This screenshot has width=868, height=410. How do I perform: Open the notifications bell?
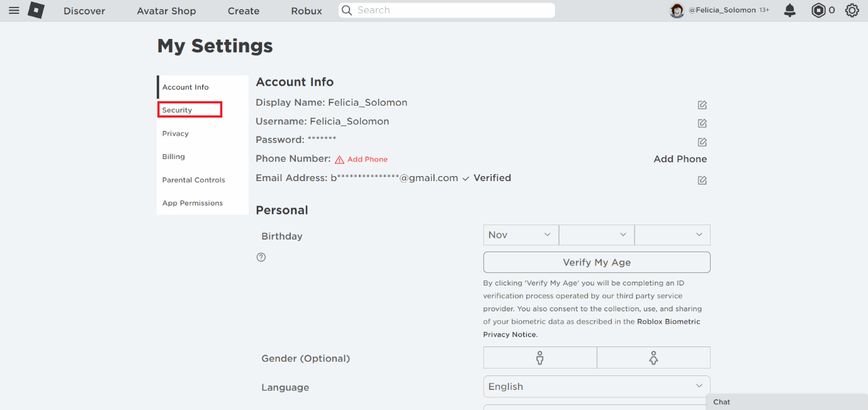point(789,10)
